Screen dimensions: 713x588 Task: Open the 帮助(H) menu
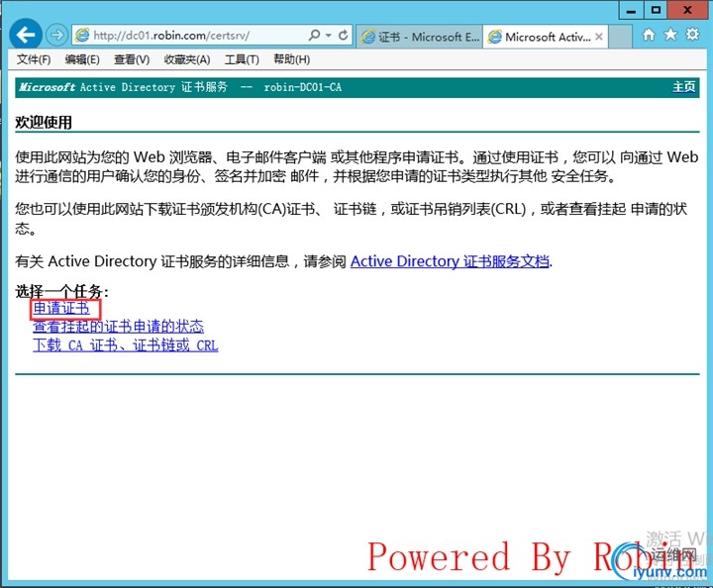pos(291,59)
